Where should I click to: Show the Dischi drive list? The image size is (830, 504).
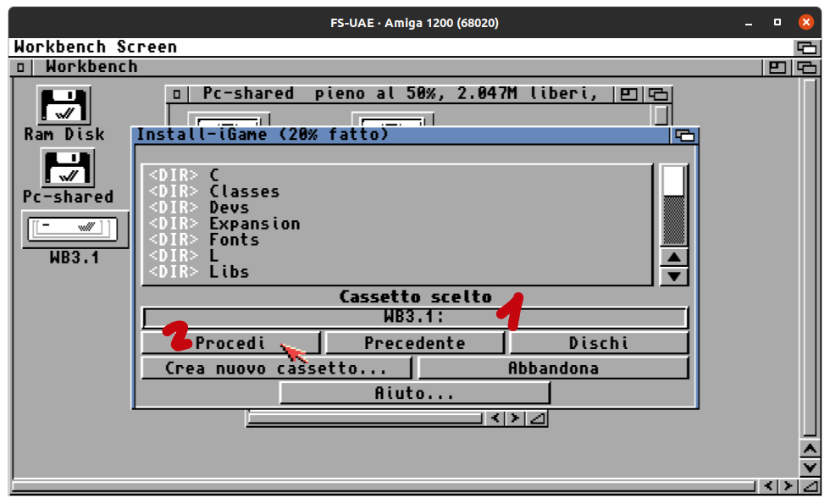pyautogui.click(x=599, y=343)
